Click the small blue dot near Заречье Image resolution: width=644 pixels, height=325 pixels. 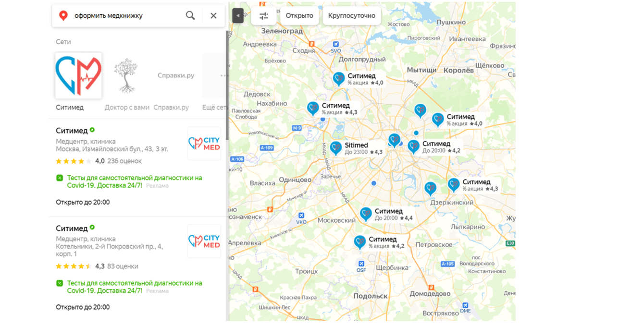(x=373, y=183)
